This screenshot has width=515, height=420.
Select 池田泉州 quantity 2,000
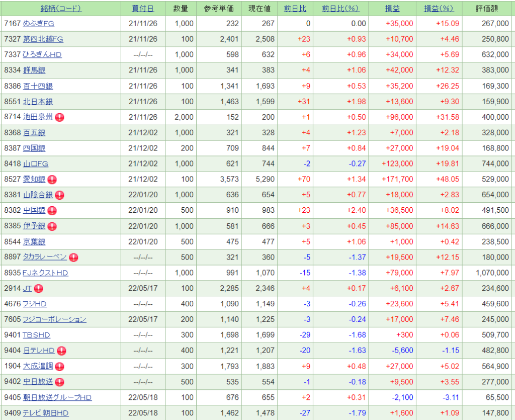[x=184, y=117]
